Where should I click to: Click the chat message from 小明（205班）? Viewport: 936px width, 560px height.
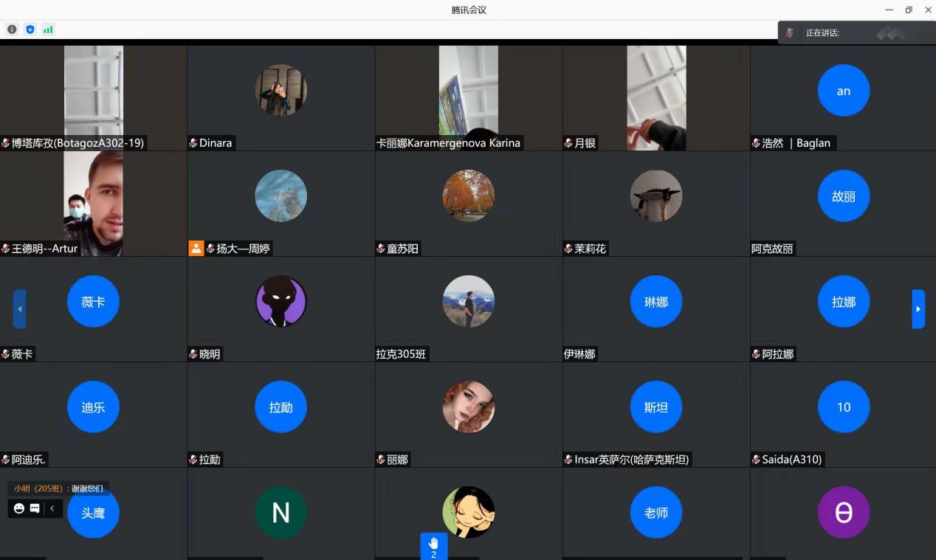pos(59,488)
